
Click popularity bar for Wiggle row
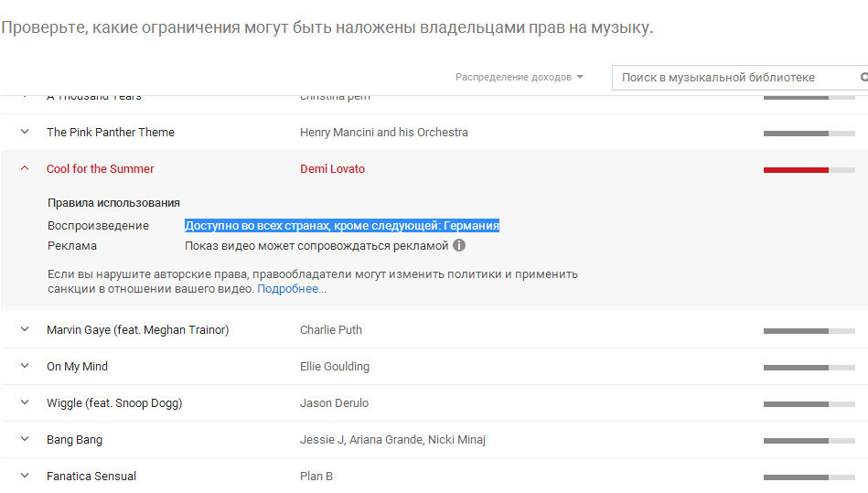pos(809,404)
